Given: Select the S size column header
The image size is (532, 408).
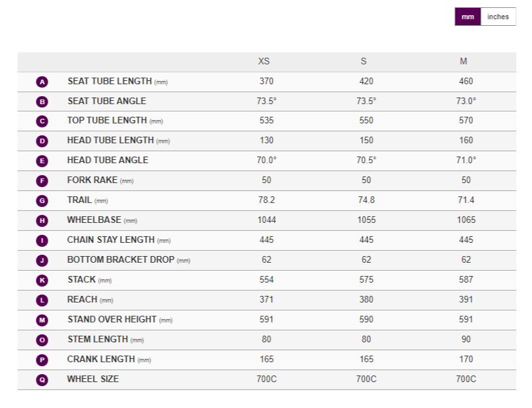Looking at the screenshot, I should (x=364, y=62).
